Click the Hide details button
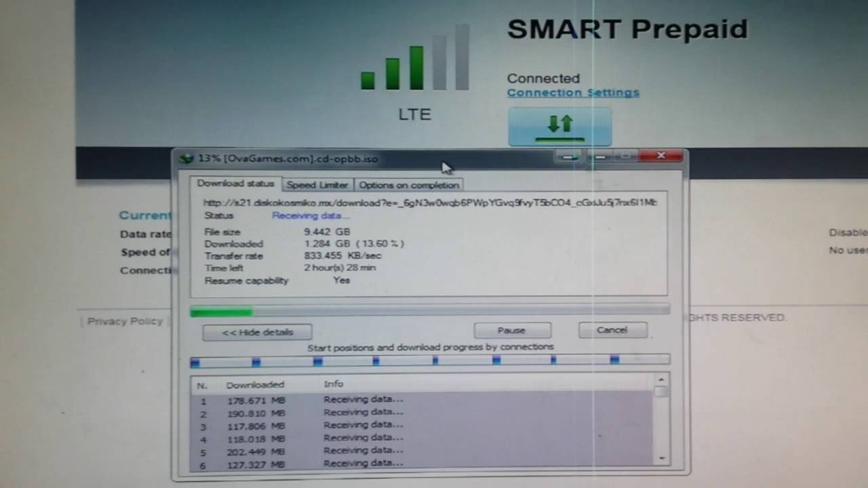Screen dimensions: 868x488 [257, 332]
